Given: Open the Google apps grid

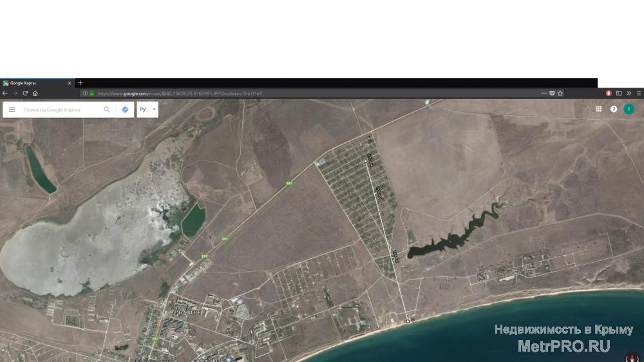Looking at the screenshot, I should point(598,109).
